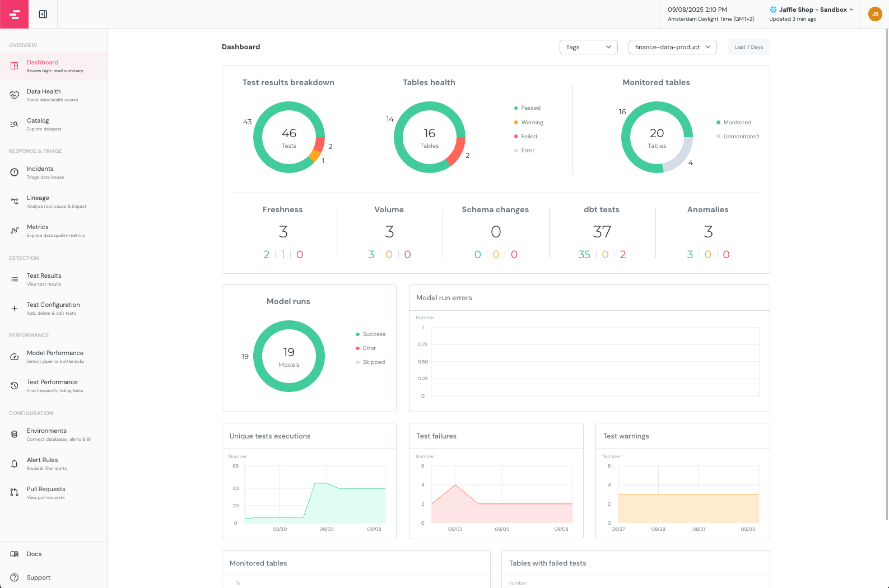Screen dimensions: 889x588
Task: Click the dbt tests count 37
Action: tap(602, 232)
